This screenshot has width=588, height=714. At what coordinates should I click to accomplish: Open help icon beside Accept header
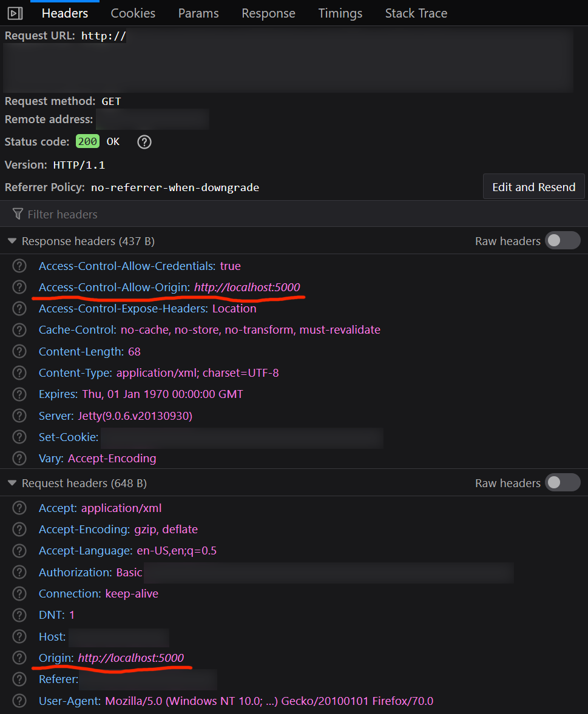click(19, 508)
